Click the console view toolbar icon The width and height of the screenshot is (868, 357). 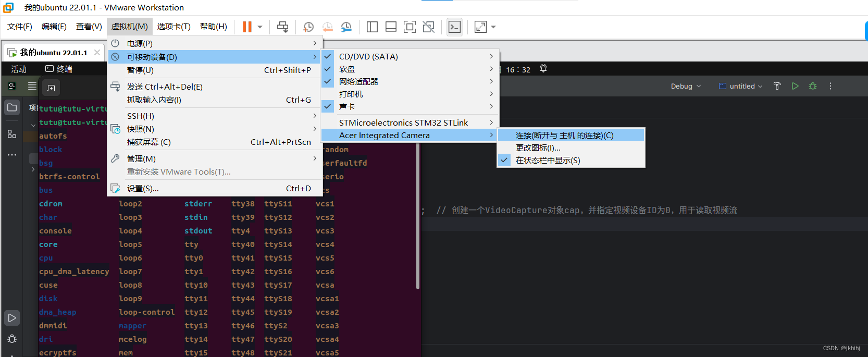(454, 27)
